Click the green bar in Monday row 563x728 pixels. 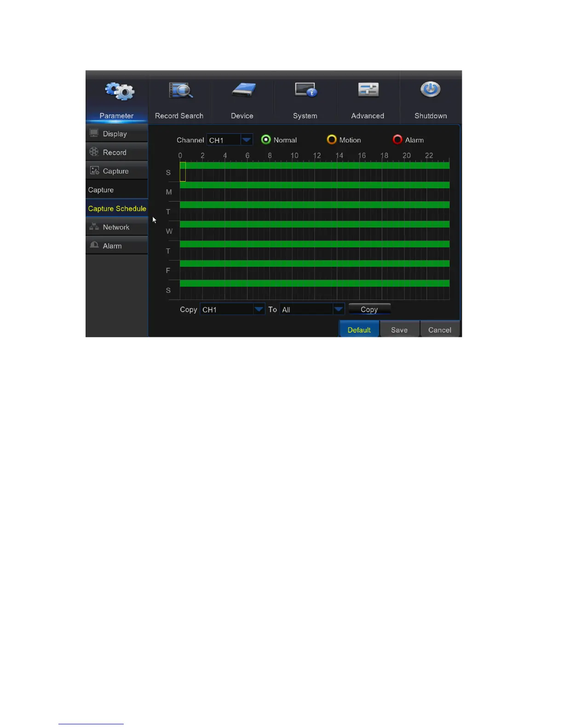(x=315, y=185)
